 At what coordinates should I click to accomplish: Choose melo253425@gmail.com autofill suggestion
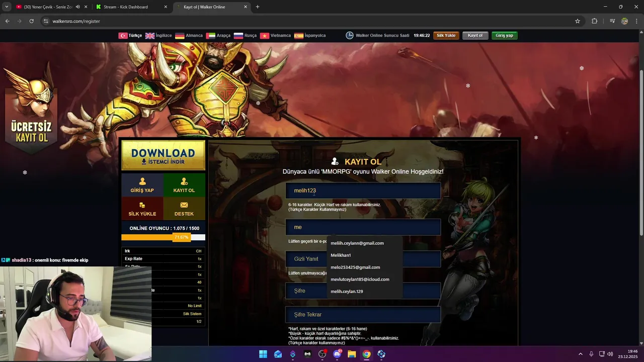coord(365,267)
